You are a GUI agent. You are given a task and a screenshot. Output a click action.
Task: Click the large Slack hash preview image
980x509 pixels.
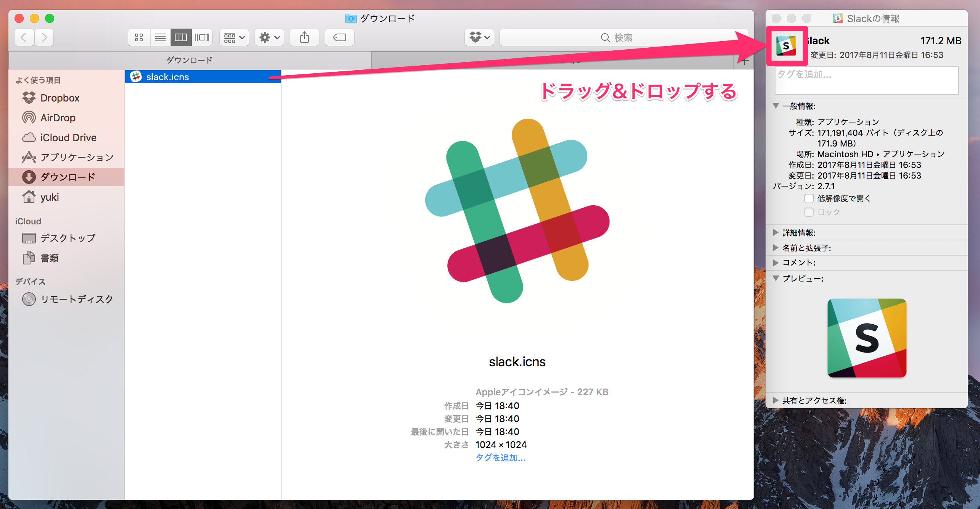tap(517, 211)
